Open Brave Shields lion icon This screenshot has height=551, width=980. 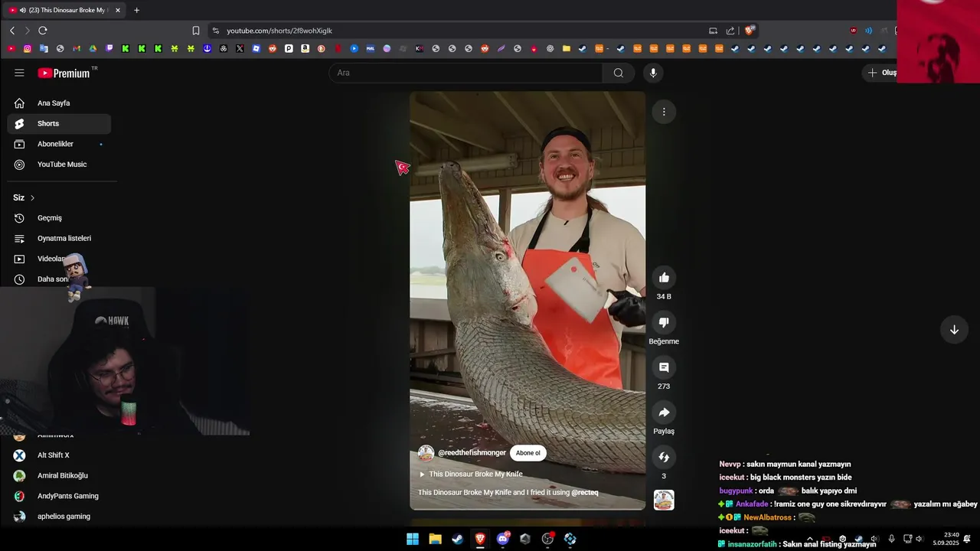click(750, 31)
